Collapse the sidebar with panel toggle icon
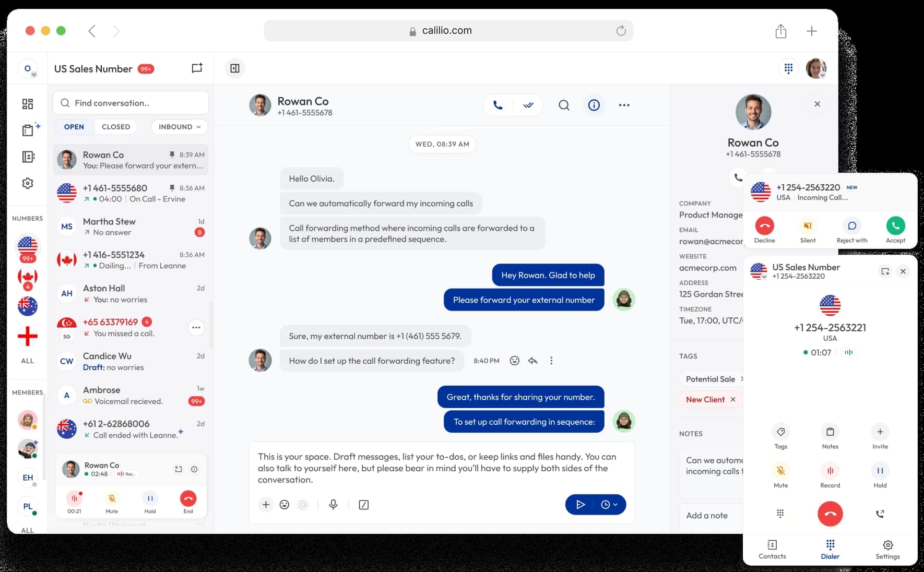 [235, 68]
